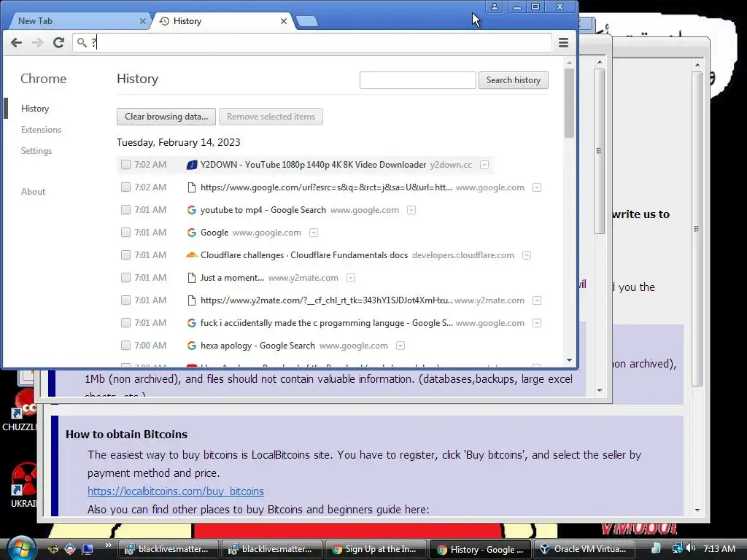Click the Google favicon beside 'hexa apology' entry
Screen dimensions: 747x560
pyautogui.click(x=192, y=346)
